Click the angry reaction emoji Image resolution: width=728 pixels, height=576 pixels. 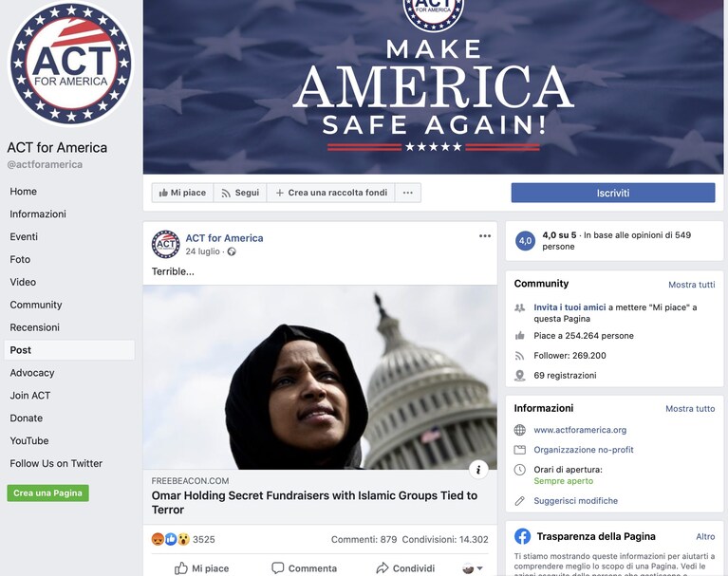[158, 539]
